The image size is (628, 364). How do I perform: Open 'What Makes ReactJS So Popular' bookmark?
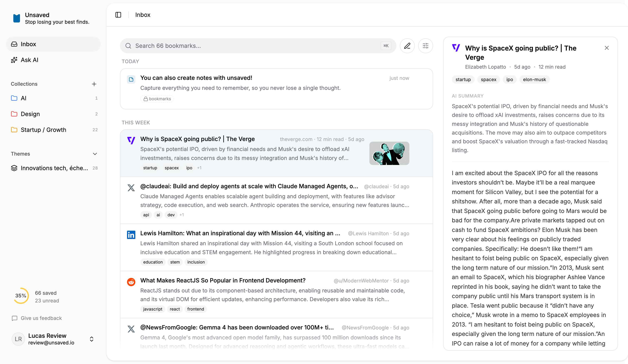click(276, 295)
